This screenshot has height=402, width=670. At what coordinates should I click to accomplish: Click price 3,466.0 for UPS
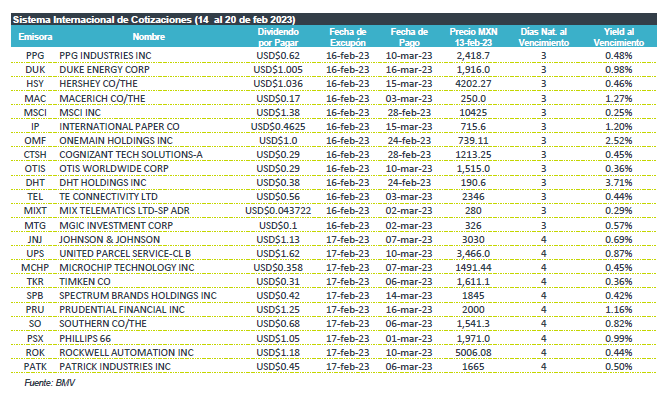coord(473,254)
